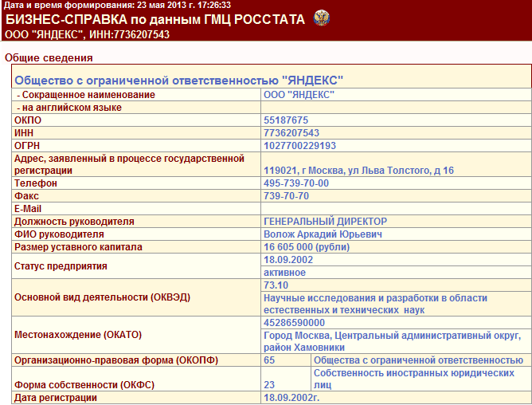The image size is (532, 405).
Task: Select INN value 7736207543 in table
Action: [291, 133]
